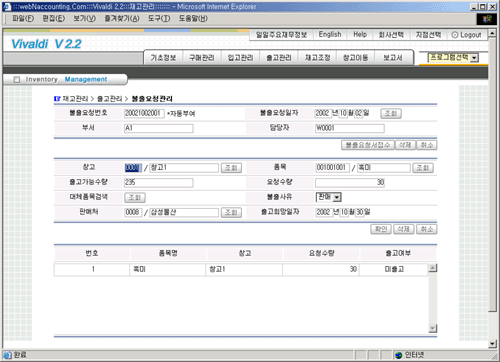The width and height of the screenshot is (500, 362).
Task: Click the 조회 button next to 불출요청일자
Action: click(391, 114)
